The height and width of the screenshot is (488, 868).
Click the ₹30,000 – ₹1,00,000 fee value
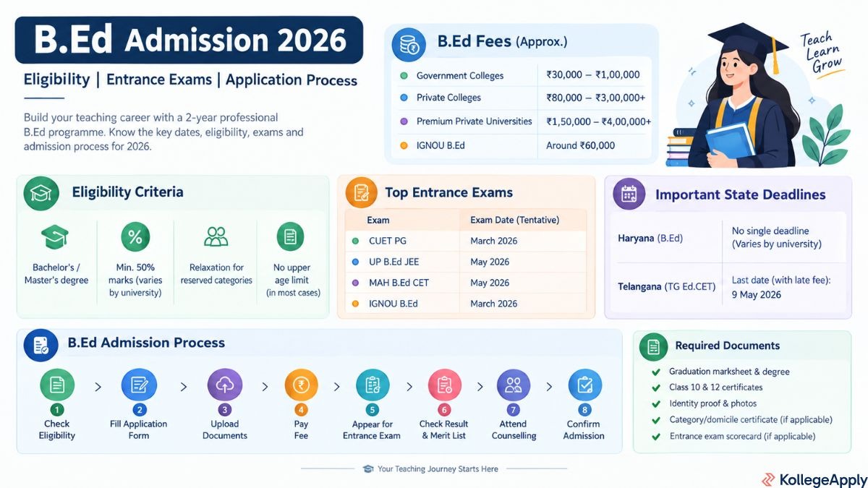[x=593, y=75]
